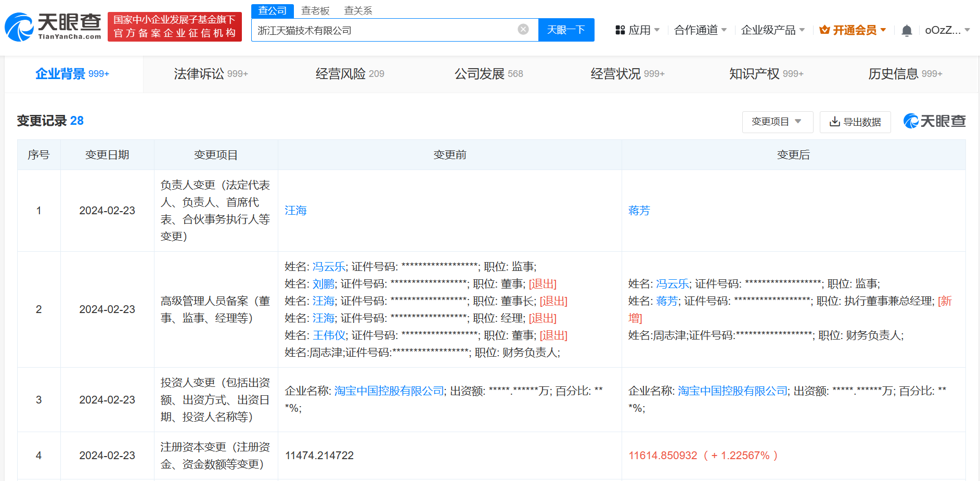Open 刘鹏 link in 变更前 column
The image size is (980, 481).
[x=324, y=284]
